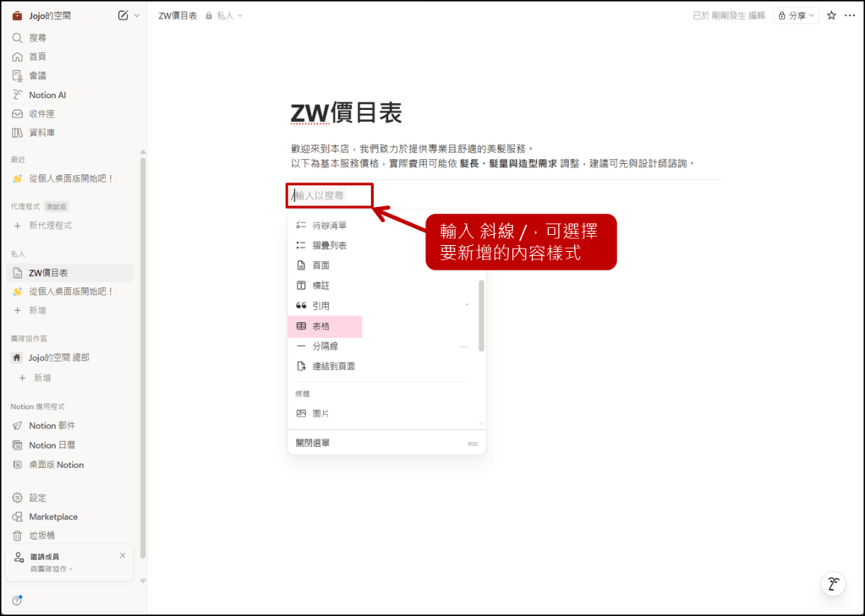Select 圖片 image block option
The width and height of the screenshot is (865, 616).
321,414
